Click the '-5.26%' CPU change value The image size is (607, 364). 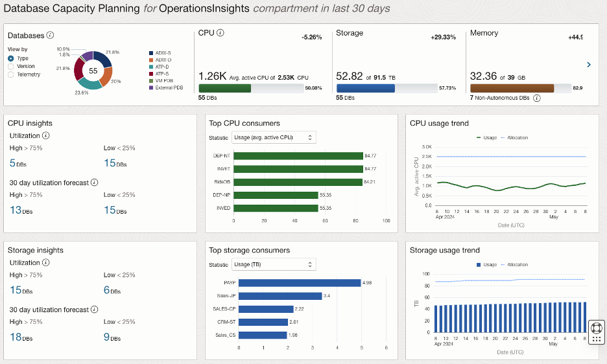coord(312,37)
